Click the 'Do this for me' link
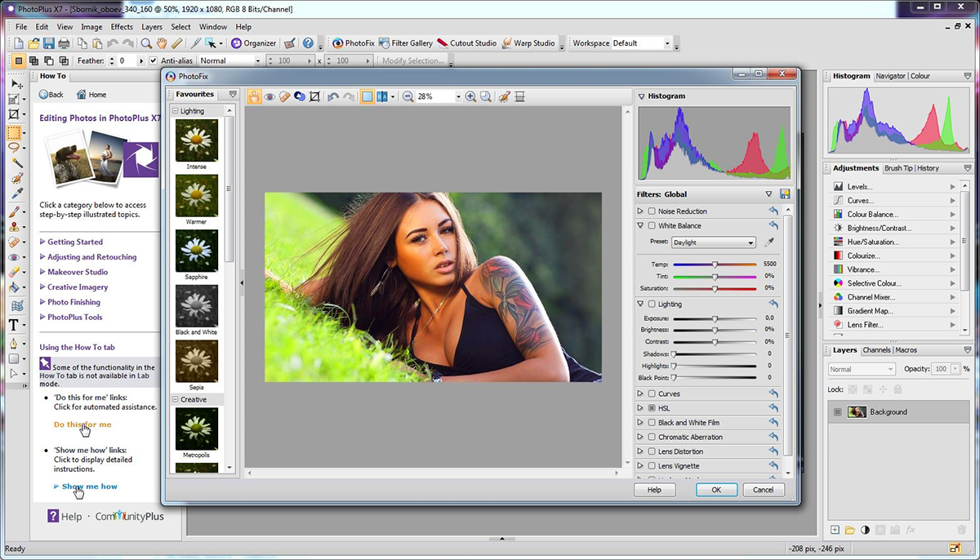 [x=82, y=424]
